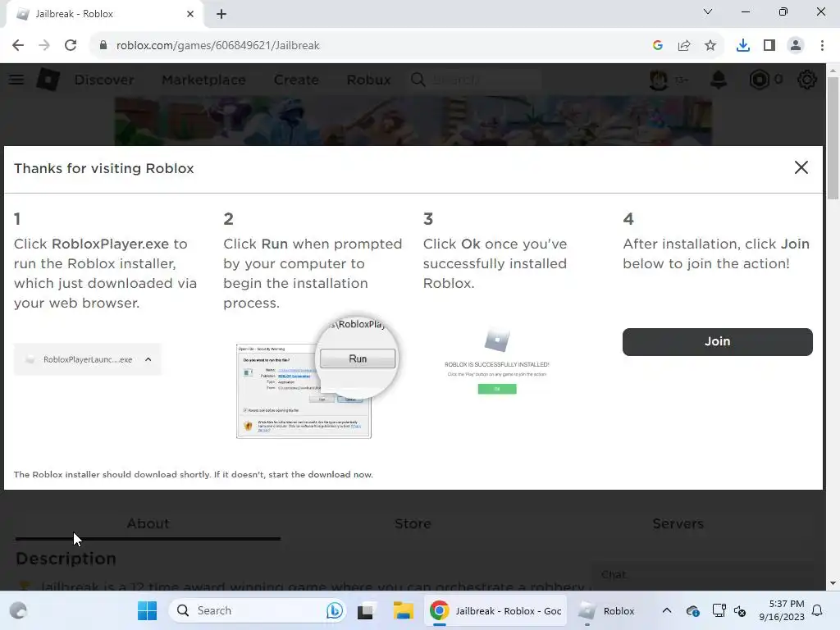Click the Run dialog illustration
840x630 pixels.
pyautogui.click(x=316, y=376)
